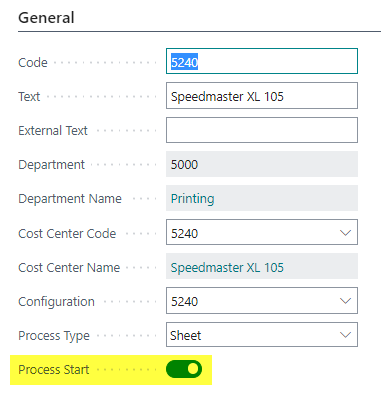Toggle the Process Start switch
The image size is (381, 418).
pos(184,369)
